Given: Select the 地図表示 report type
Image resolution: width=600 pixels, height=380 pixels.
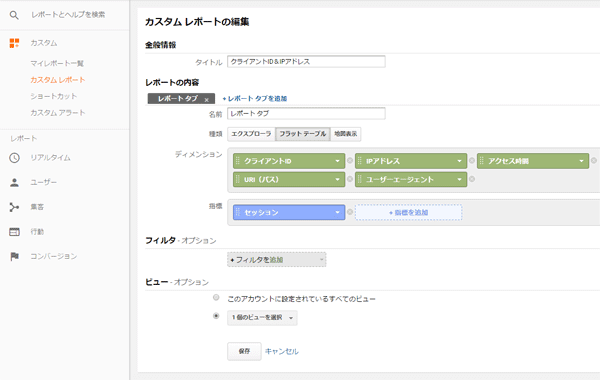Looking at the screenshot, I should pyautogui.click(x=346, y=134).
